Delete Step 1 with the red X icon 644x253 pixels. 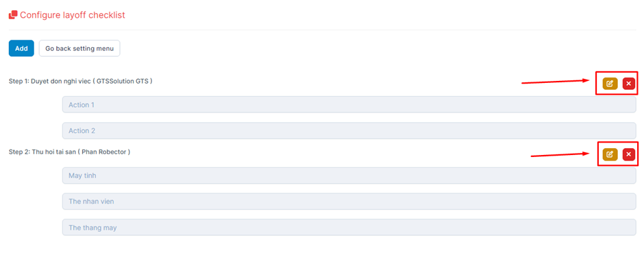coord(628,84)
